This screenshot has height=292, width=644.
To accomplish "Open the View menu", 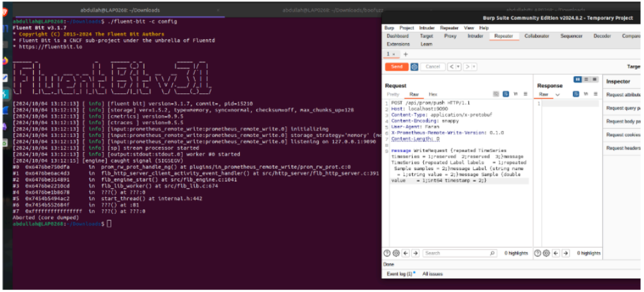I will coord(468,28).
